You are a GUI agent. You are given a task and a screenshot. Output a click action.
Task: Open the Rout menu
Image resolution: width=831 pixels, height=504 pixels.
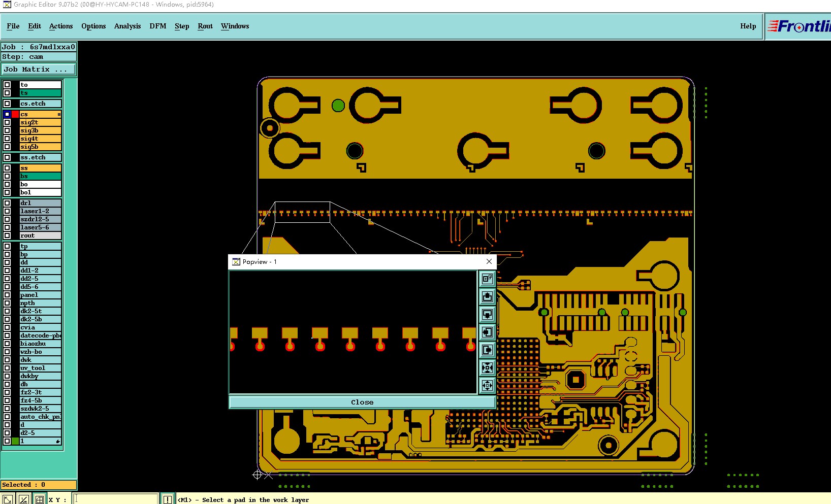205,26
